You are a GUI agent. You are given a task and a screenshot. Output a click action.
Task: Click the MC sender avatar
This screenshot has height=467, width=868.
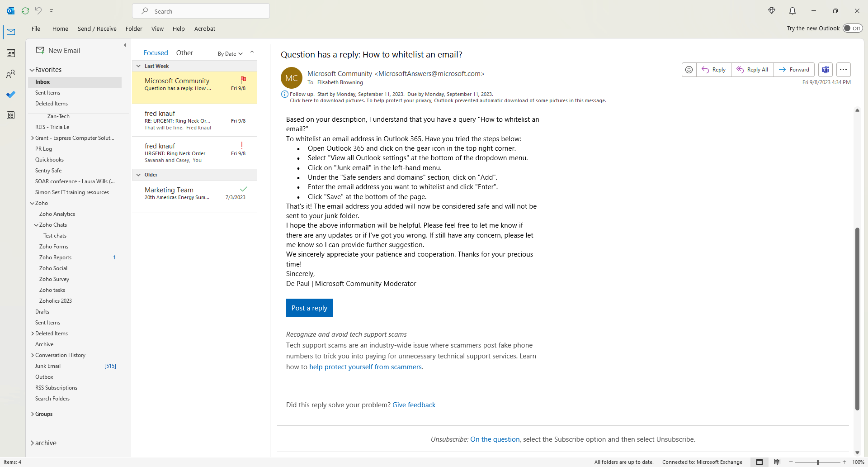click(292, 78)
